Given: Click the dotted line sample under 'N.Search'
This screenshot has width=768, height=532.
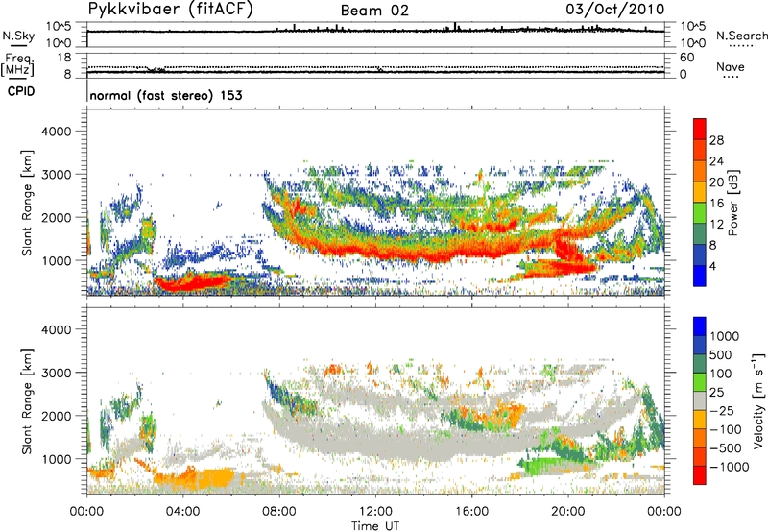Looking at the screenshot, I should point(743,46).
